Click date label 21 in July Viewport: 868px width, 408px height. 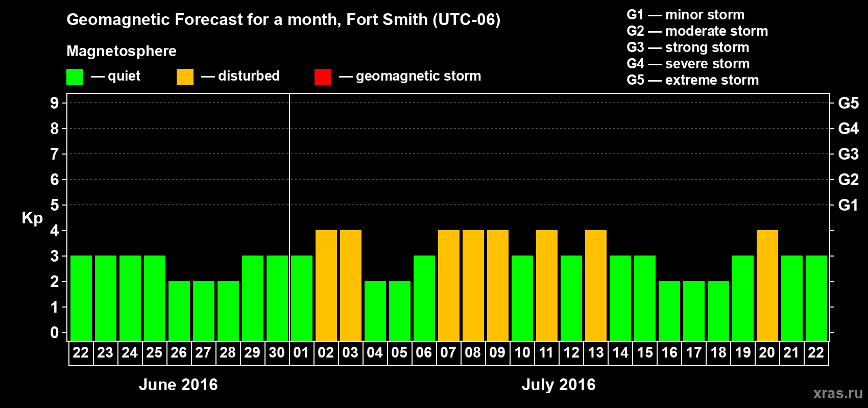791,353
